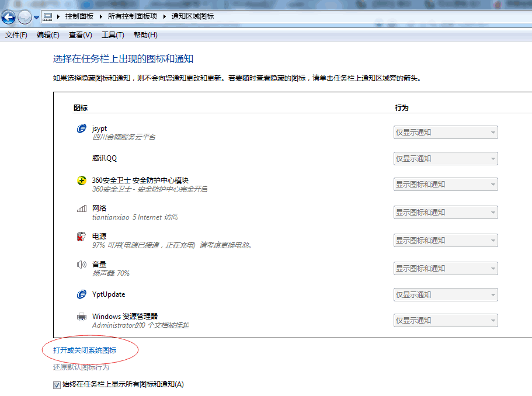Click the YptUpdate row label

109,294
